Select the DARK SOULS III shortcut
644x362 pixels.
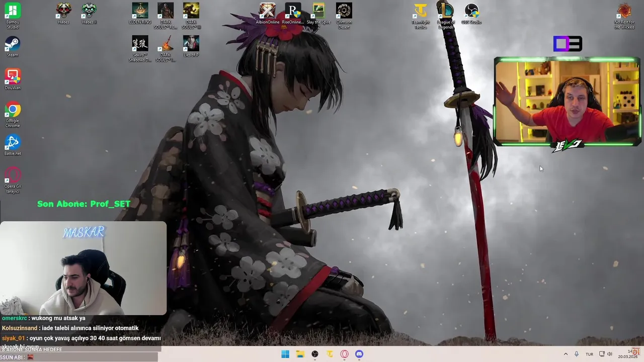click(191, 16)
